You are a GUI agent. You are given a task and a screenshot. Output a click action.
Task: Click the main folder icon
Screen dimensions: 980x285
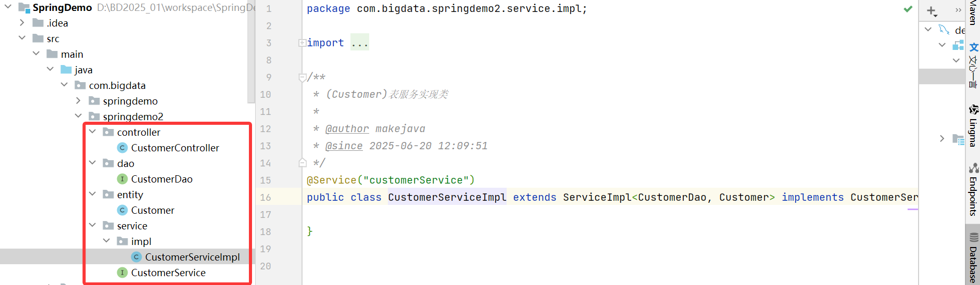point(52,54)
